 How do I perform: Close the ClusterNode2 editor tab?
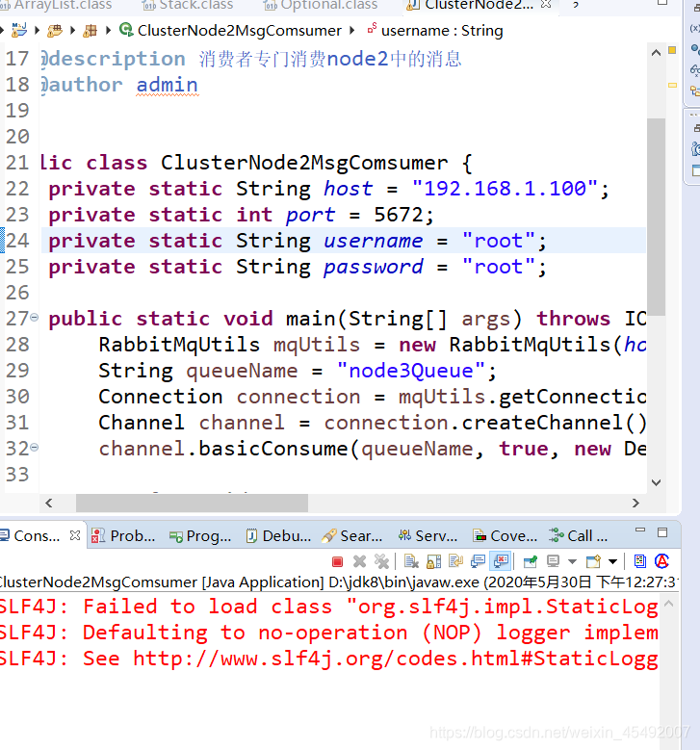pyautogui.click(x=546, y=4)
